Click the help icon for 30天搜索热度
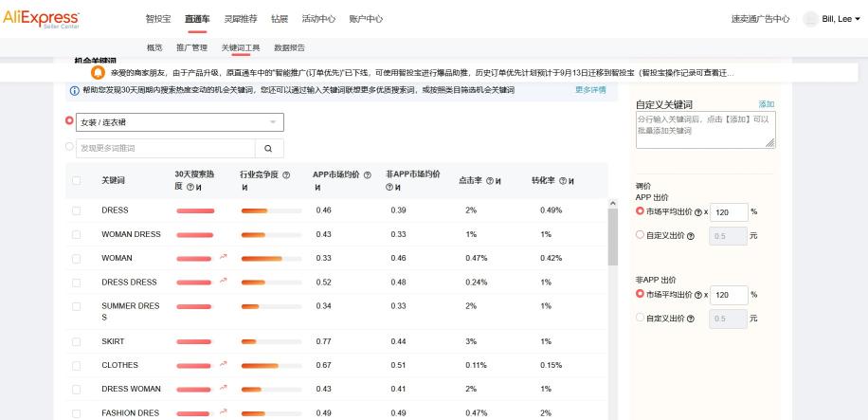The width and height of the screenshot is (868, 420). click(190, 187)
